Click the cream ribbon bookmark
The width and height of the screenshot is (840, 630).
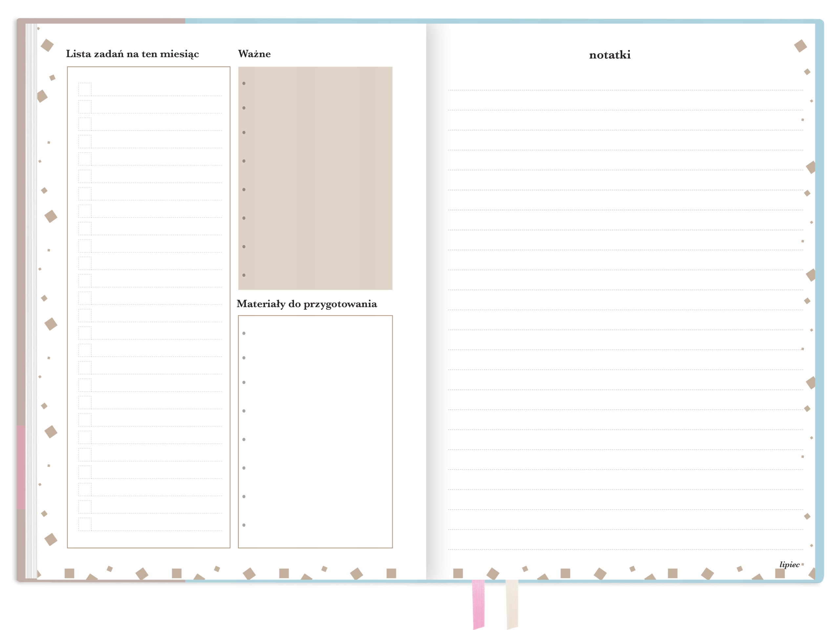[x=512, y=604]
